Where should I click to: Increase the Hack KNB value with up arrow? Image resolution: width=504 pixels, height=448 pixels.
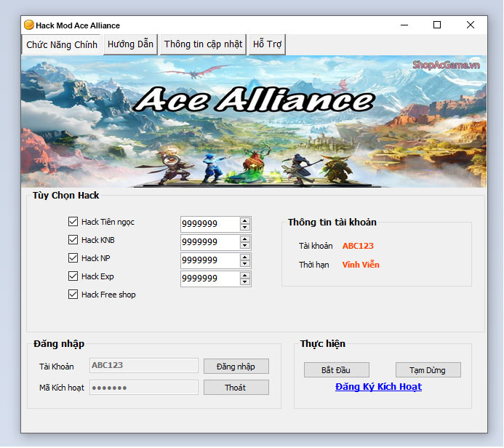pos(245,239)
